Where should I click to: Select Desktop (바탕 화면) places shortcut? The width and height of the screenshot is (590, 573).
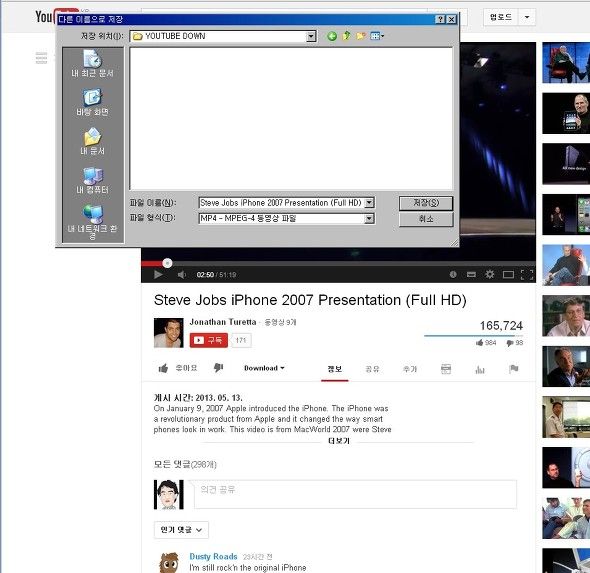coord(93,103)
